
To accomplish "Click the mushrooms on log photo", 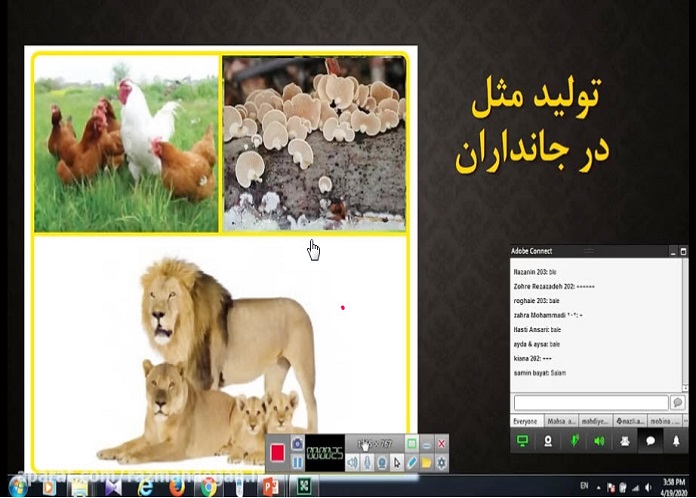I will click(x=314, y=143).
